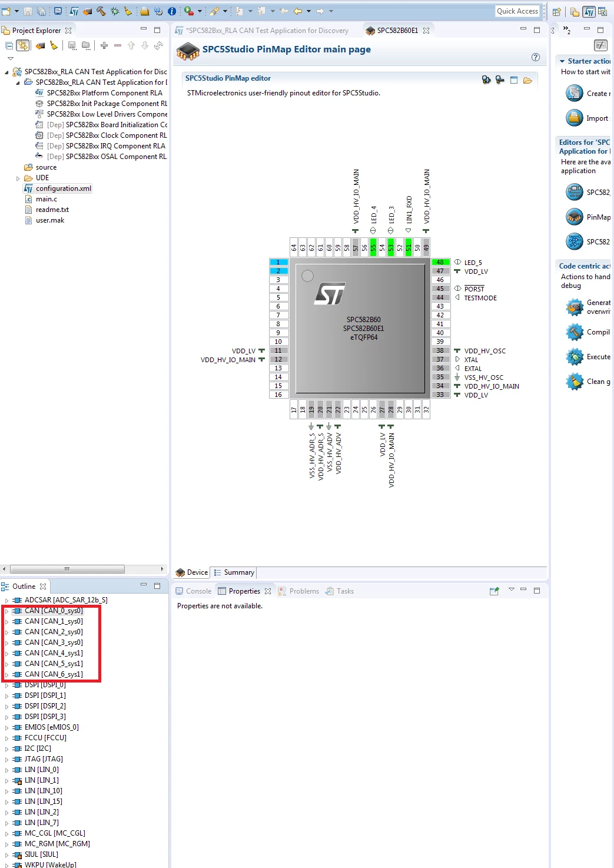
Task: Select the SPC5Studio ST perspective icon
Action: pyautogui.click(x=589, y=12)
